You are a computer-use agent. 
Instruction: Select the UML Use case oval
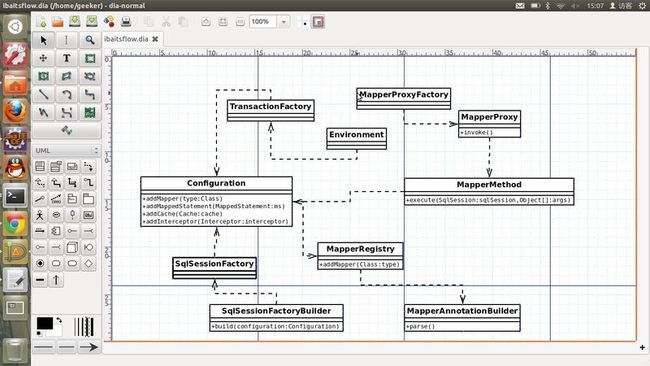56,215
